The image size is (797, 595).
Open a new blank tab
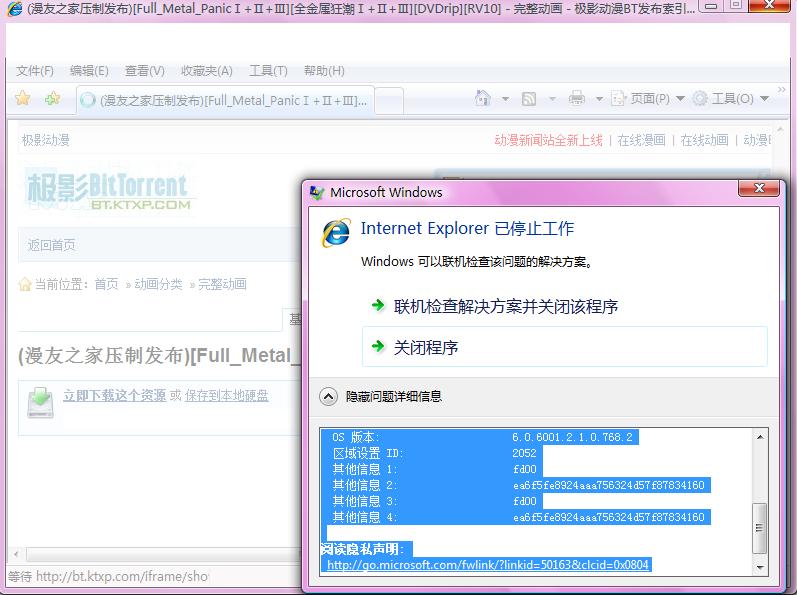(x=389, y=101)
